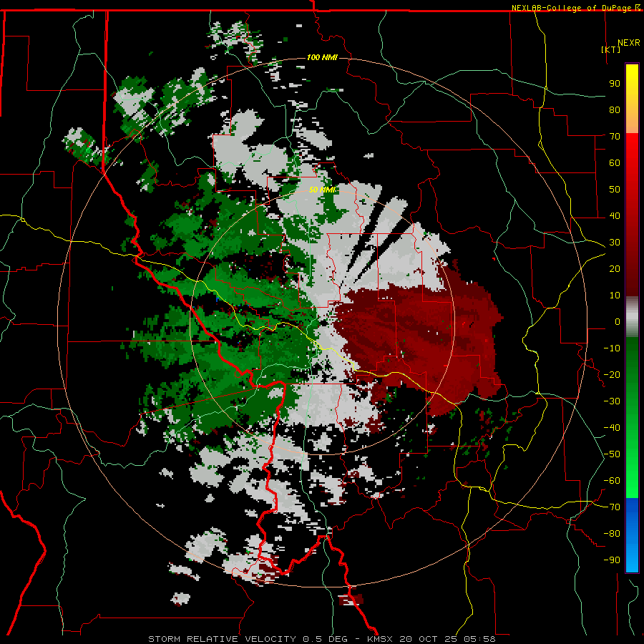Select the 70 value on velocity scale

click(x=615, y=137)
